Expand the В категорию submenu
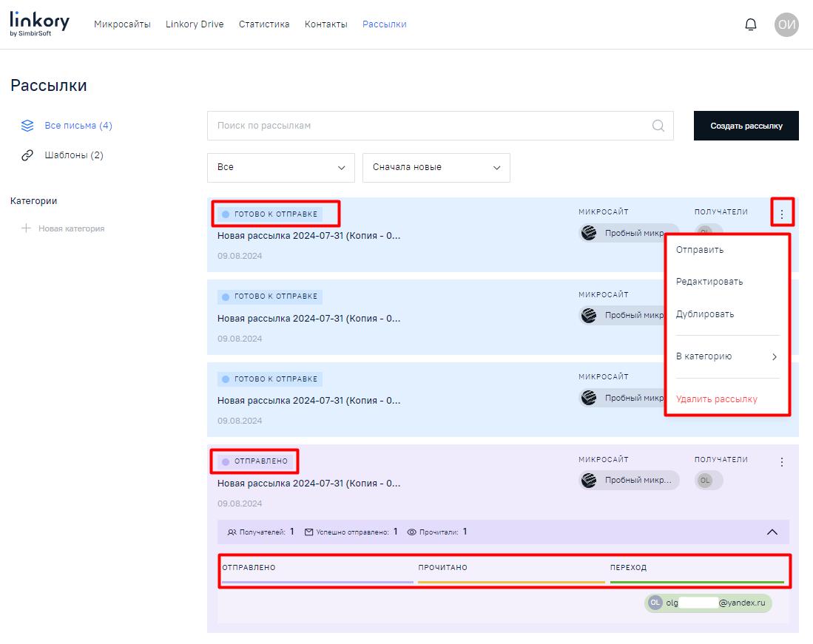The height and width of the screenshot is (644, 813). [727, 356]
